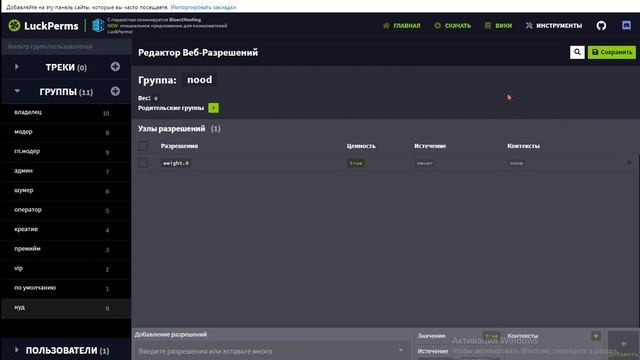Click Импортировать закладки link

point(203,7)
